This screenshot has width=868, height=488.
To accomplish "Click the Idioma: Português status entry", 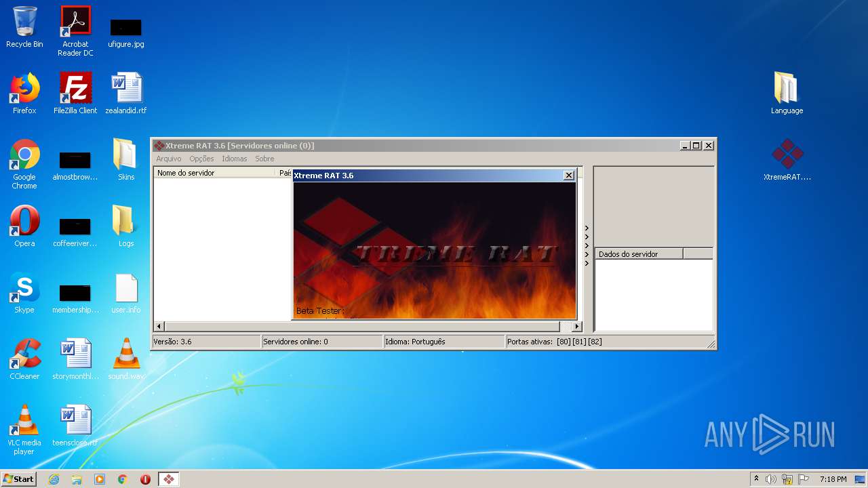I will [x=444, y=342].
